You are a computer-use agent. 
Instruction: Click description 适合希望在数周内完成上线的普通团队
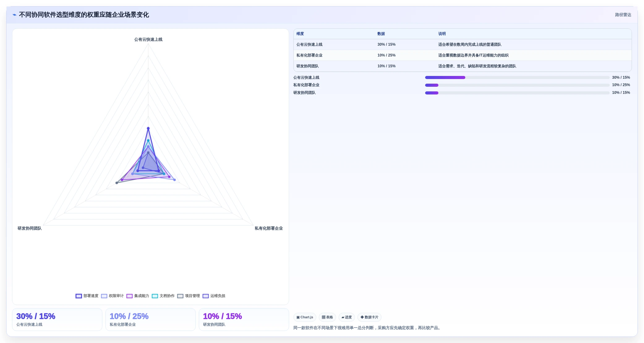(x=470, y=44)
